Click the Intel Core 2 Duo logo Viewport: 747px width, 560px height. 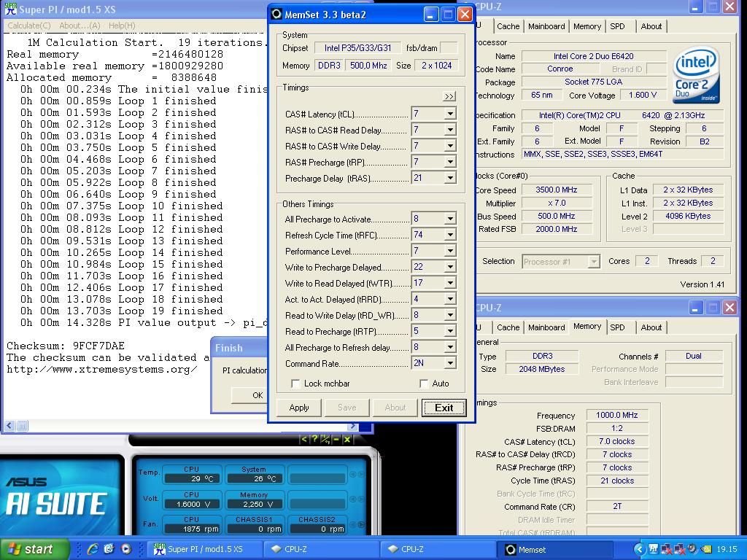[x=696, y=75]
